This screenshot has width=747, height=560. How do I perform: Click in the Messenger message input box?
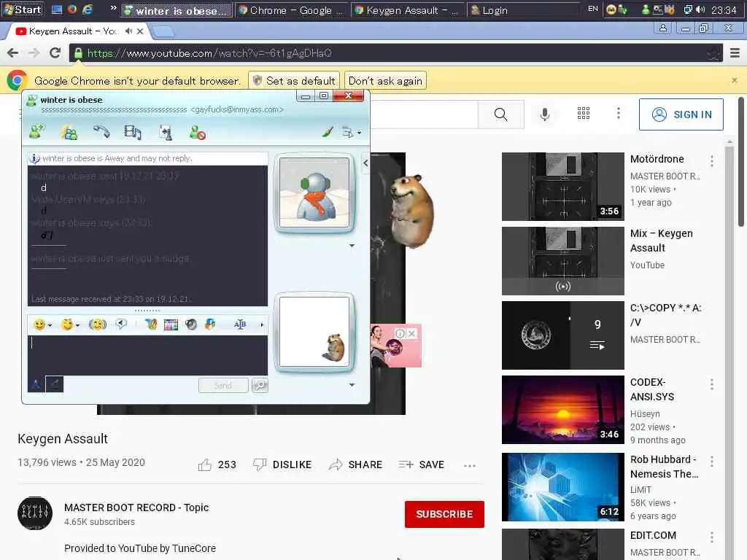(x=147, y=355)
